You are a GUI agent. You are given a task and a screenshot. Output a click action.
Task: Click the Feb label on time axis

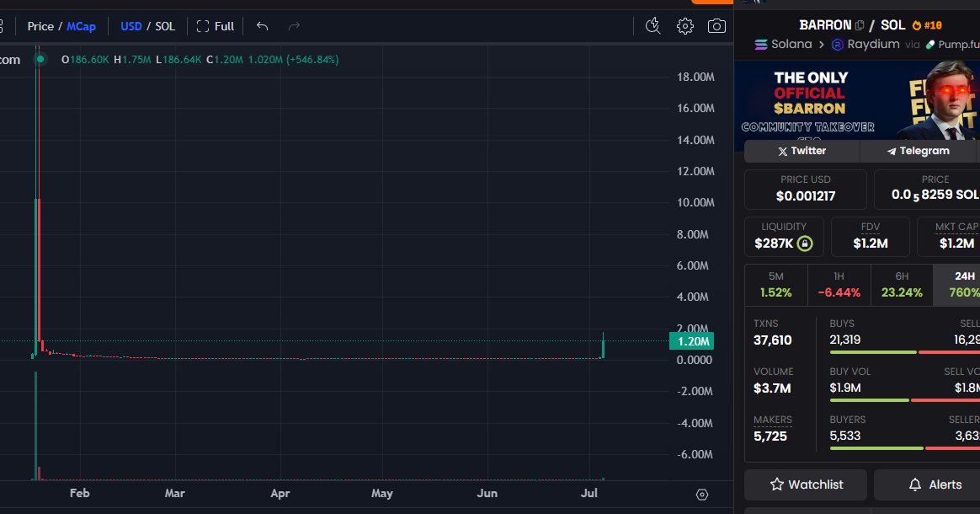(79, 494)
